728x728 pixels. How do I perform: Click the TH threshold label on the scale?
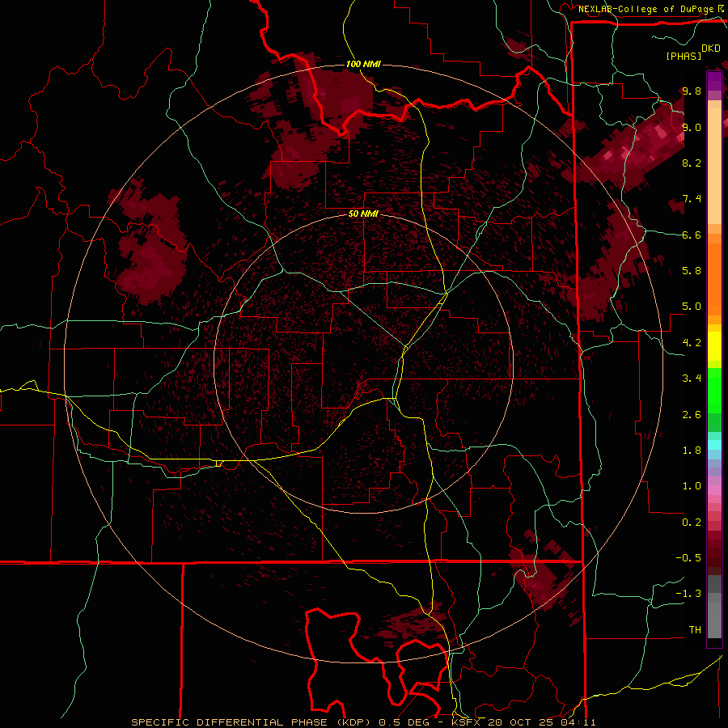pyautogui.click(x=695, y=630)
